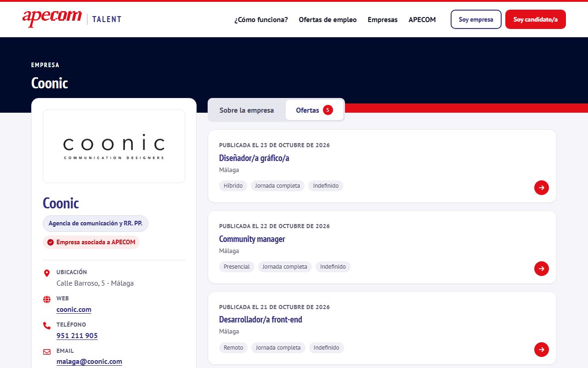Viewport: 588px width, 368px height.
Task: Click Publicada el 23 de octubre de 2026
Action: 275,145
